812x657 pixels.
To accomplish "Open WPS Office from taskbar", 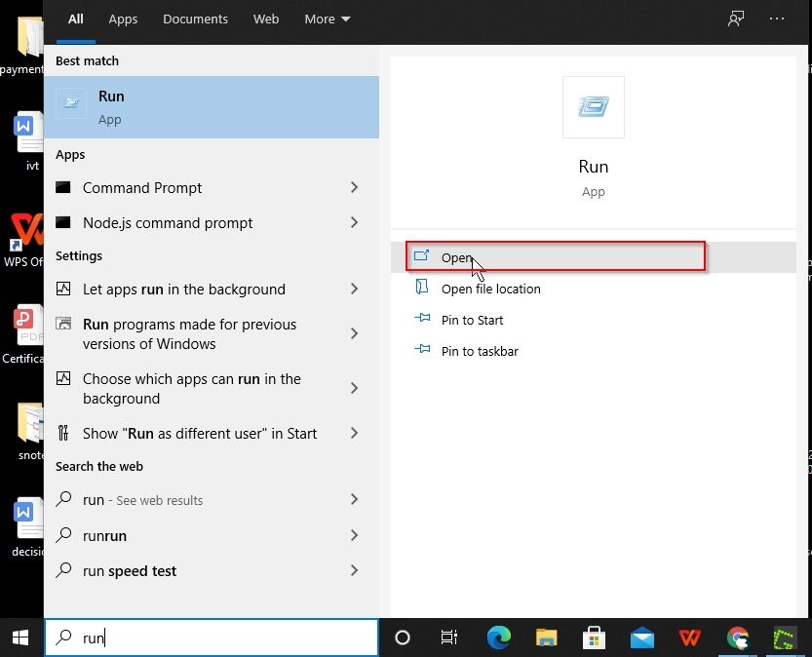I will pyautogui.click(x=689, y=638).
